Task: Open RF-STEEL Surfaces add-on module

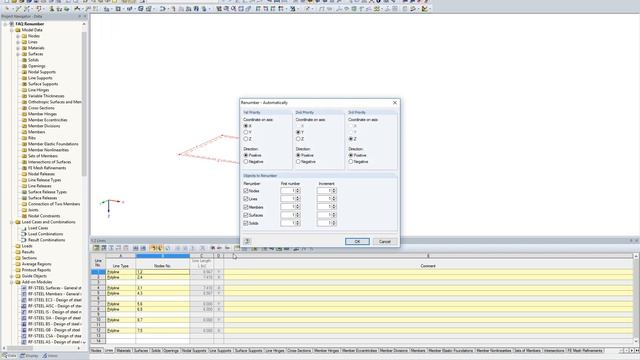Action: [55, 288]
